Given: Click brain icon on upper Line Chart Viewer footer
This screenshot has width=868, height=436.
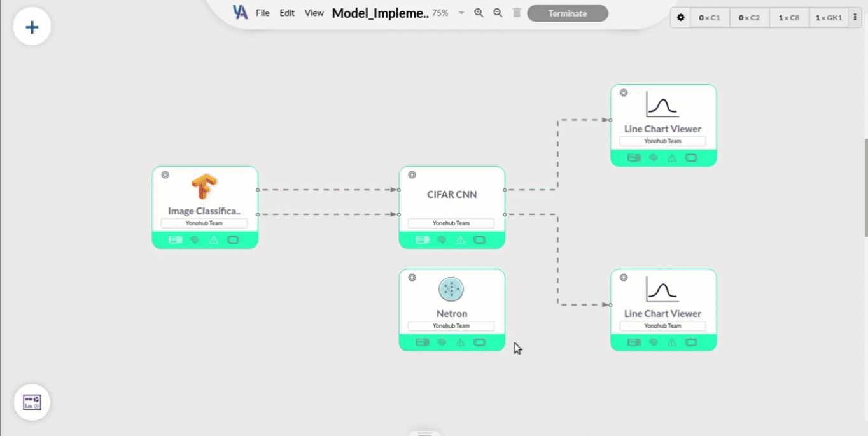Looking at the screenshot, I should [653, 158].
